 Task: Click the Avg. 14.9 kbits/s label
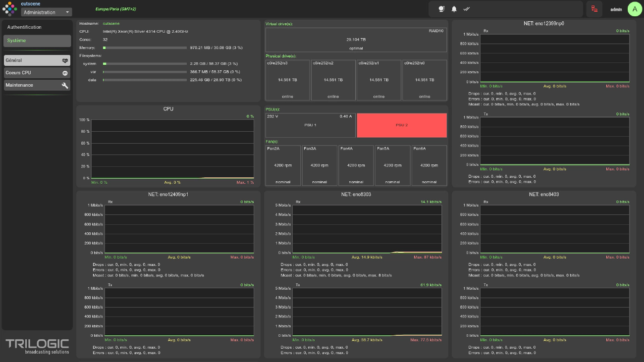(367, 257)
